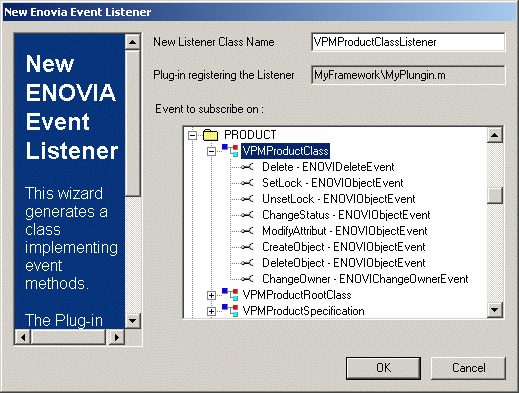The image size is (519, 393).
Task: Click the 'New Enovia Event Listener' title bar
Action: [x=259, y=12]
